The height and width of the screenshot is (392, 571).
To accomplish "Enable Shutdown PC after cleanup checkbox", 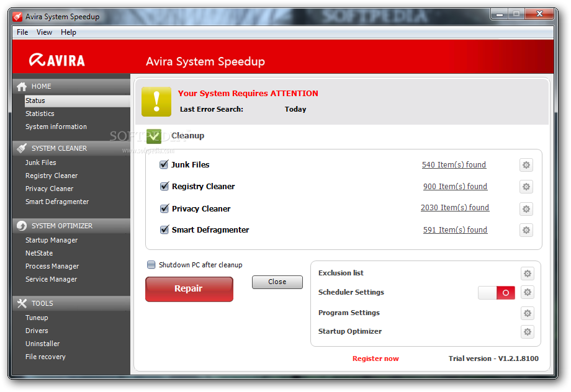I will [x=151, y=265].
